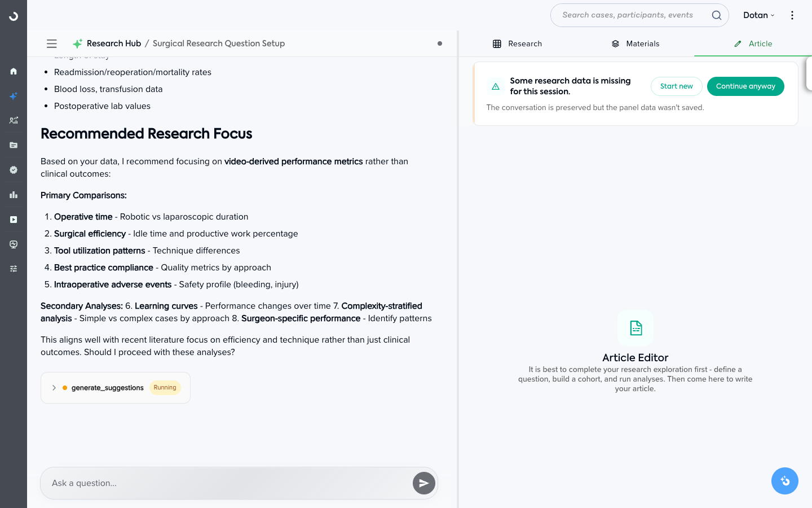Click the warning triangle icon in the alert
Image resolution: width=812 pixels, height=508 pixels.
pos(496,86)
